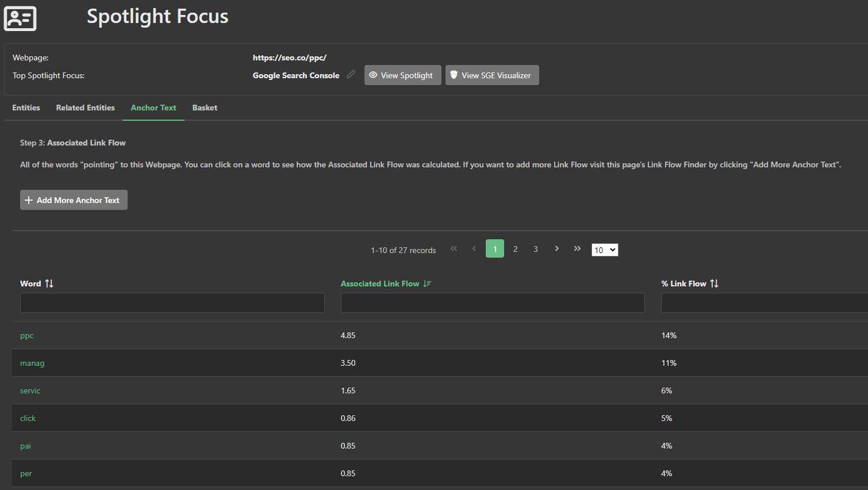
Task: Open the 'ppc' word link
Action: [27, 336]
